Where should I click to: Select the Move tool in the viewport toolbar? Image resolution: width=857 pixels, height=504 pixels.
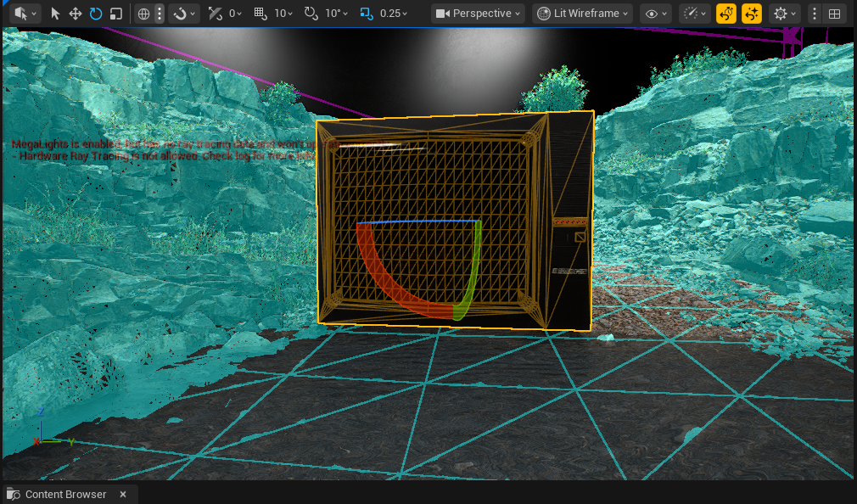(x=75, y=14)
